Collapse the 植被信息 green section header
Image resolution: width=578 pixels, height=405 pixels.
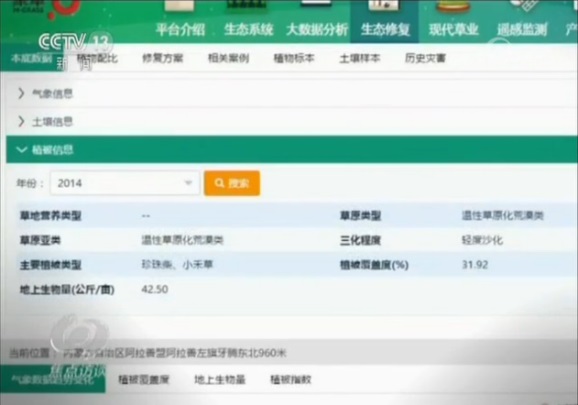click(292, 150)
